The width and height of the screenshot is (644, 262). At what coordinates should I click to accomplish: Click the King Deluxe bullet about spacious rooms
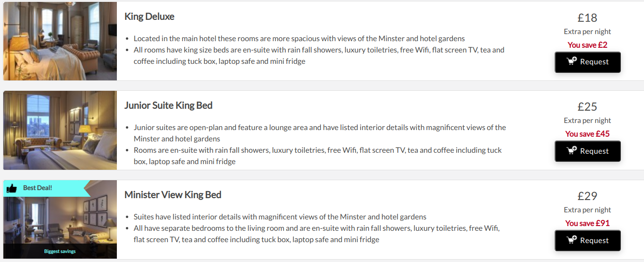tap(299, 38)
